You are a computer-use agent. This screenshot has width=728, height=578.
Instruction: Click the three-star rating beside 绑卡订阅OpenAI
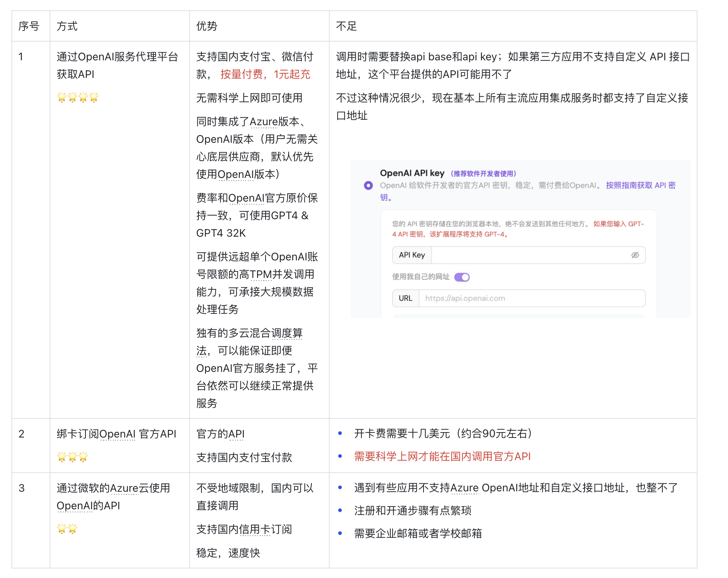[72, 457]
